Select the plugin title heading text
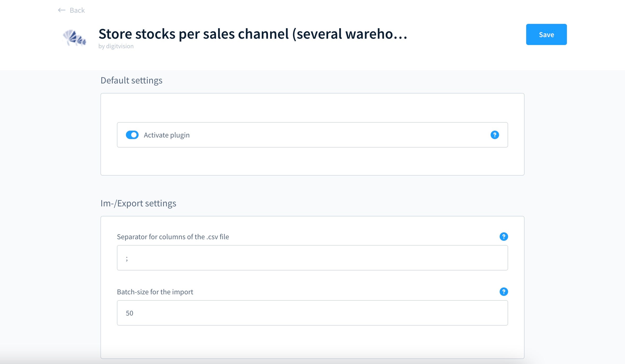This screenshot has width=625, height=364. click(x=253, y=34)
